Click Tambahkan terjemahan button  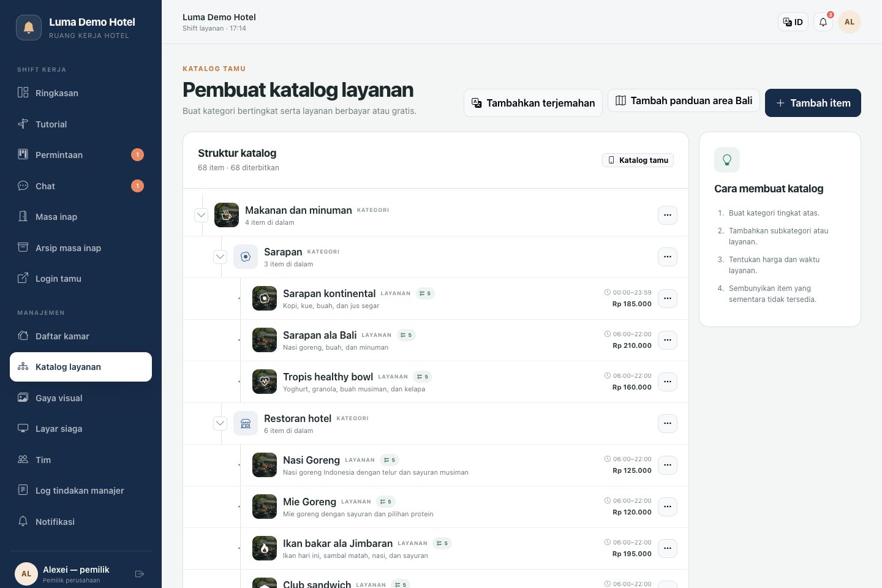point(533,103)
